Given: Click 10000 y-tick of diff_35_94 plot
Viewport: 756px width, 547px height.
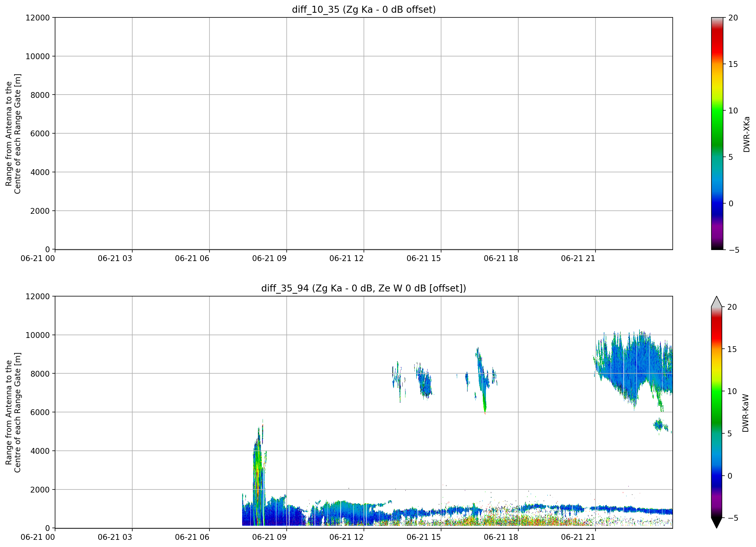Looking at the screenshot, I should (x=38, y=335).
